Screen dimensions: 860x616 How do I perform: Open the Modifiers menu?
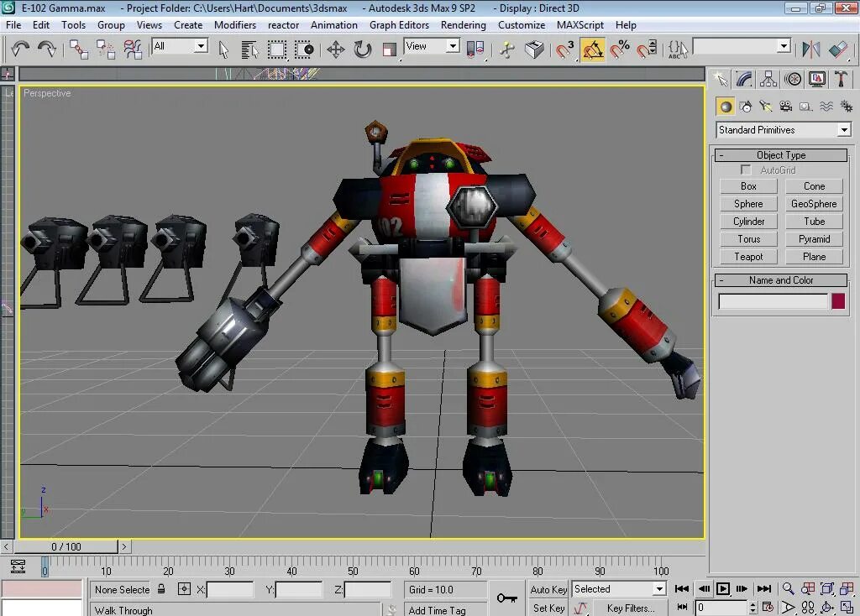[x=235, y=25]
